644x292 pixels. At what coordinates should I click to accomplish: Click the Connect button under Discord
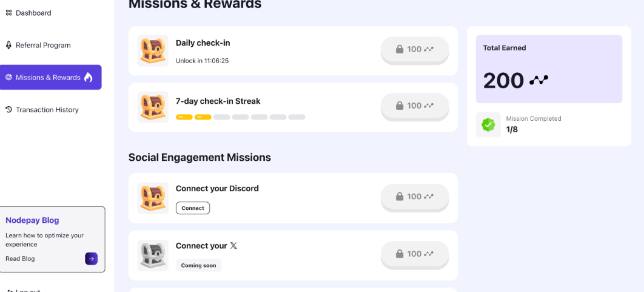pos(193,208)
